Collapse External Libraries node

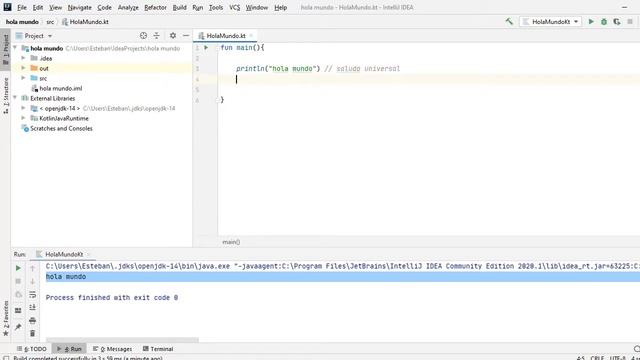tap(15, 98)
